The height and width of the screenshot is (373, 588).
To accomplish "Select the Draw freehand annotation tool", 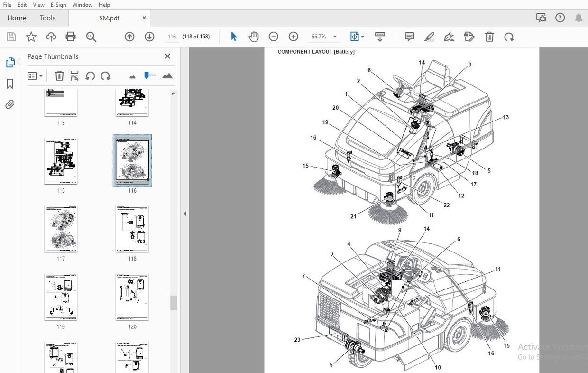I will tap(449, 37).
